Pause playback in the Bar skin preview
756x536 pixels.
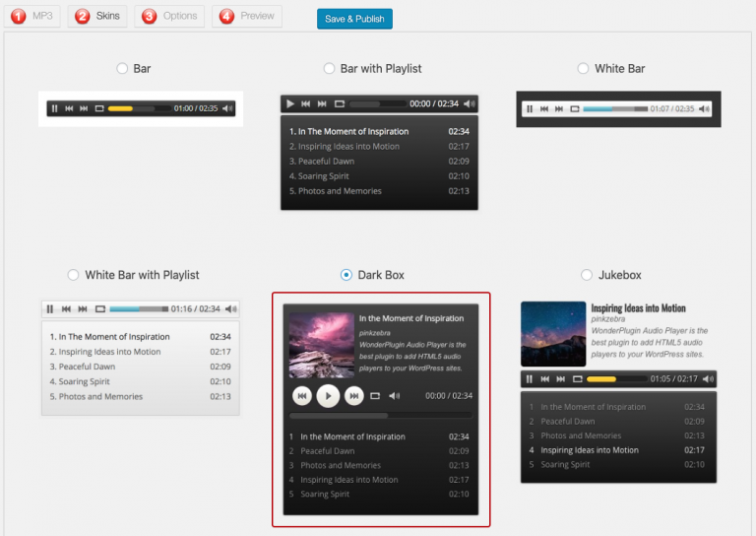pyautogui.click(x=54, y=108)
